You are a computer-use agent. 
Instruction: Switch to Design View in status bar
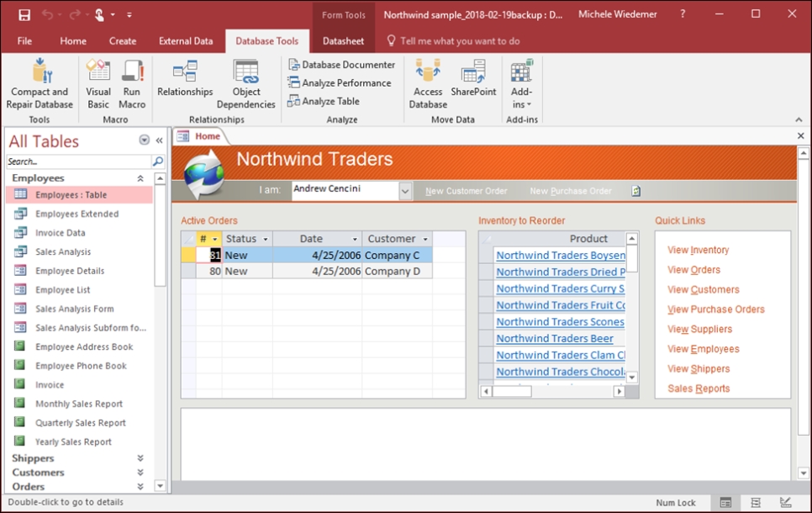pyautogui.click(x=786, y=502)
